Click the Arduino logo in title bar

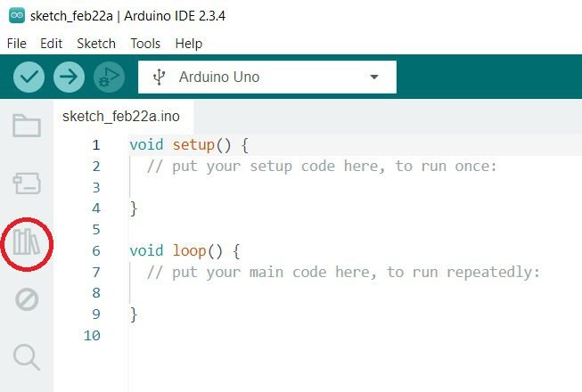[x=15, y=16]
